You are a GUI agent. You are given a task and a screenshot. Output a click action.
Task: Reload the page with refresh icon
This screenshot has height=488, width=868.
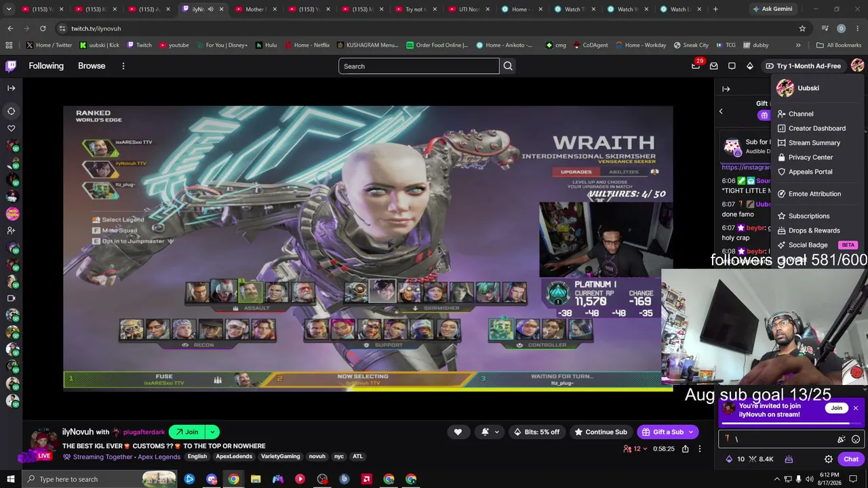[43, 28]
